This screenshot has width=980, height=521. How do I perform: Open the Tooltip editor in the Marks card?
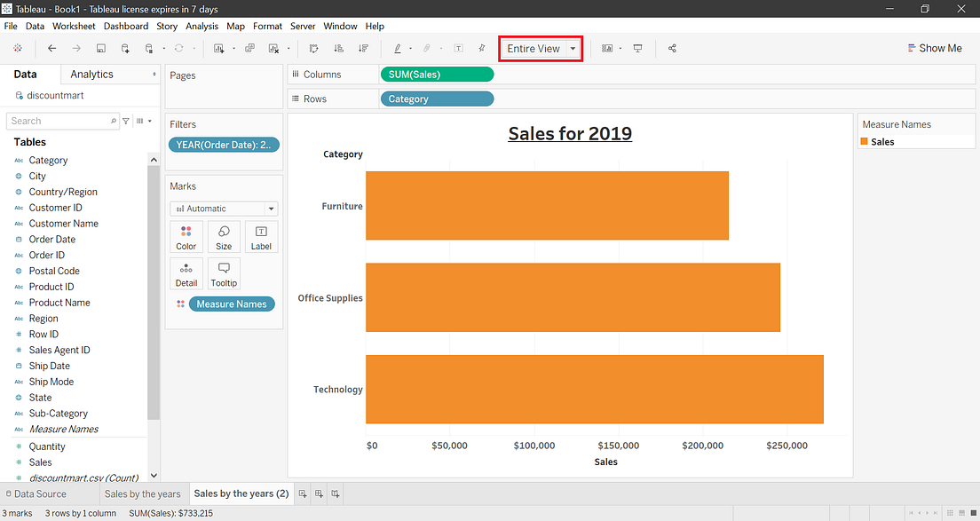(223, 273)
